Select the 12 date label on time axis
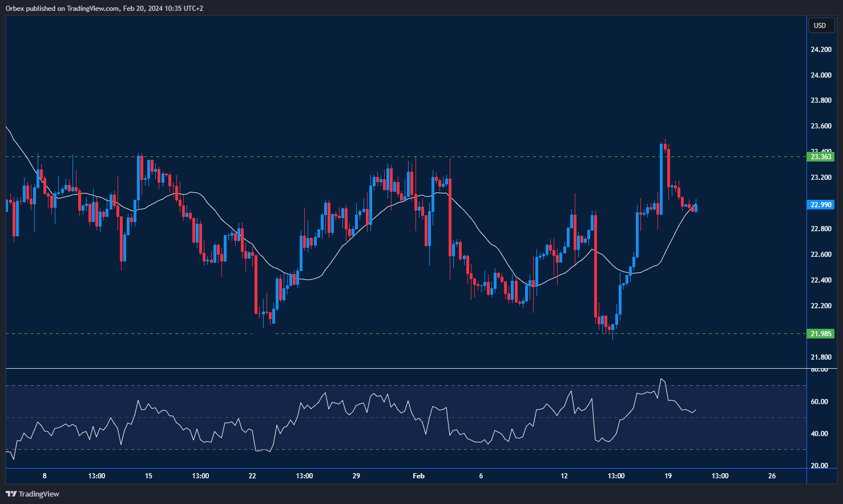The height and width of the screenshot is (504, 843). [x=564, y=476]
